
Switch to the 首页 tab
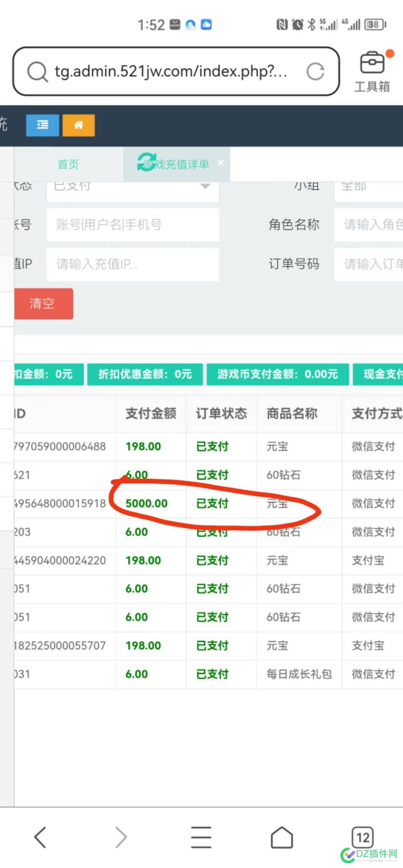click(68, 164)
